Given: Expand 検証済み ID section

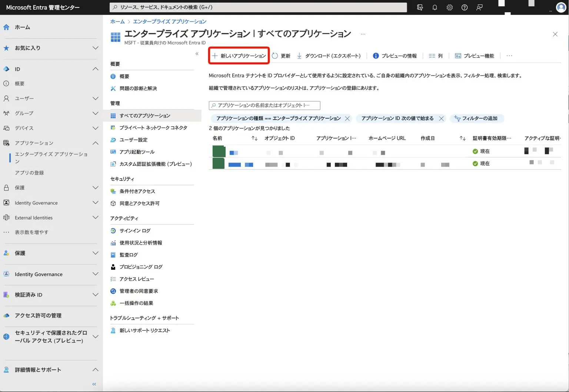Looking at the screenshot, I should [95, 295].
